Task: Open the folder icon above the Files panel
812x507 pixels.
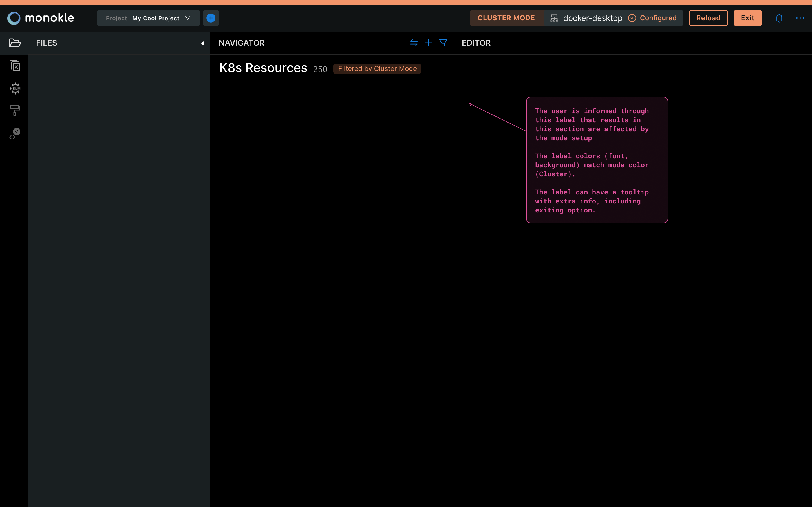Action: click(15, 43)
